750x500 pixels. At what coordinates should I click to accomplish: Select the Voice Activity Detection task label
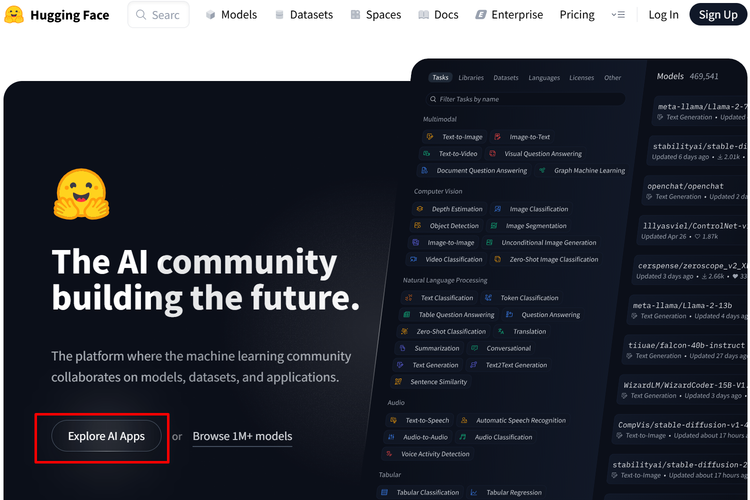435,454
